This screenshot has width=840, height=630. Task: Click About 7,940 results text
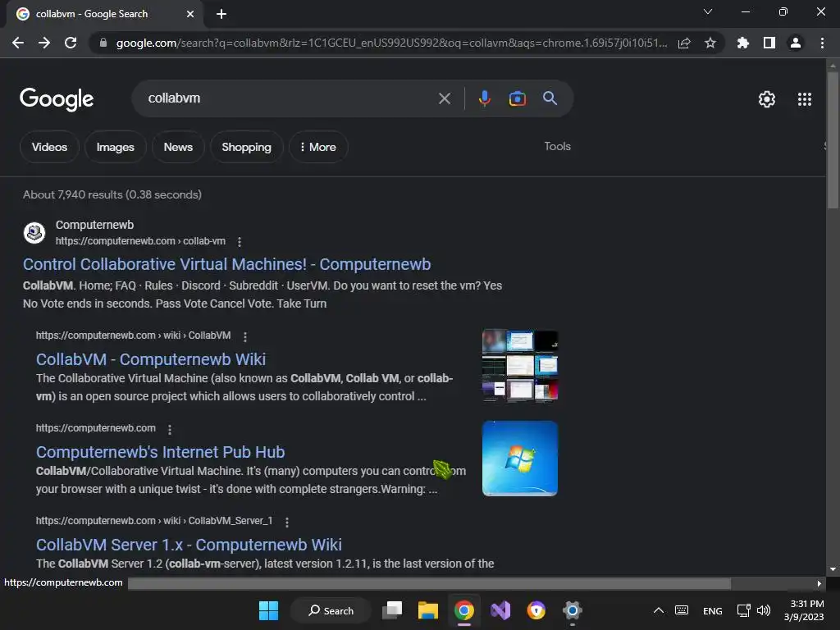(x=112, y=194)
